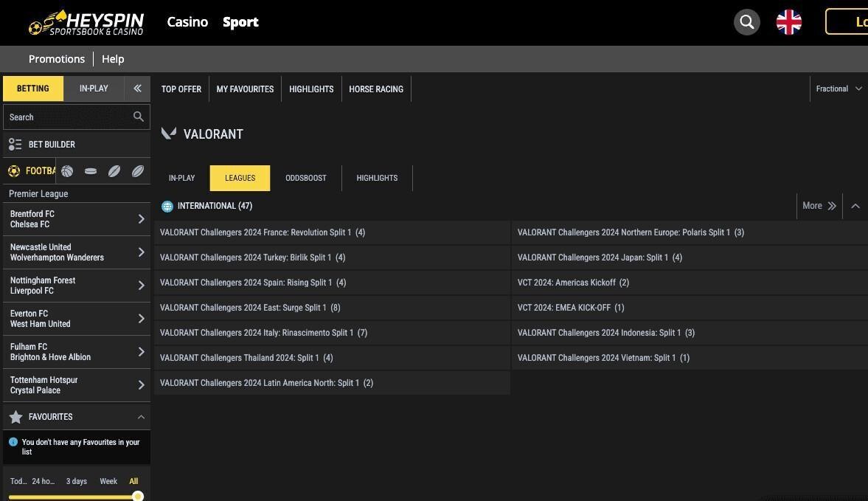Open Challengers 2024 Italy: Rinascimento Split 1

[332, 333]
